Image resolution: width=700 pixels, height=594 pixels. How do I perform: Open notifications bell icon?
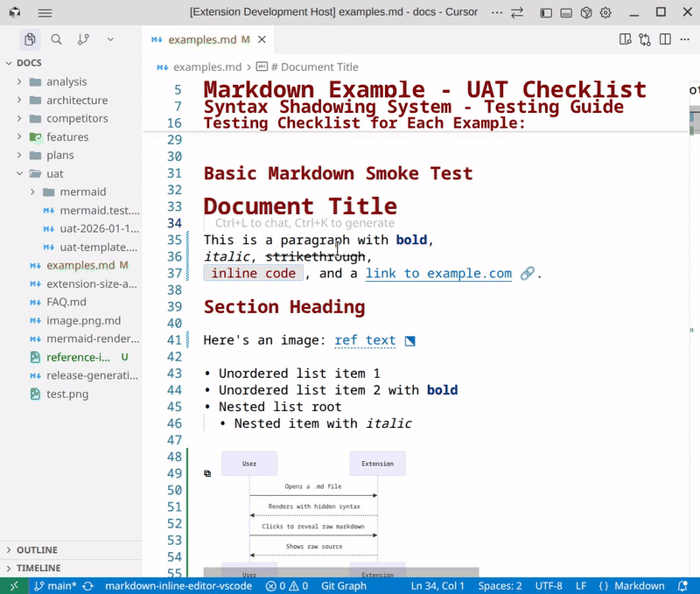pyautogui.click(x=682, y=585)
